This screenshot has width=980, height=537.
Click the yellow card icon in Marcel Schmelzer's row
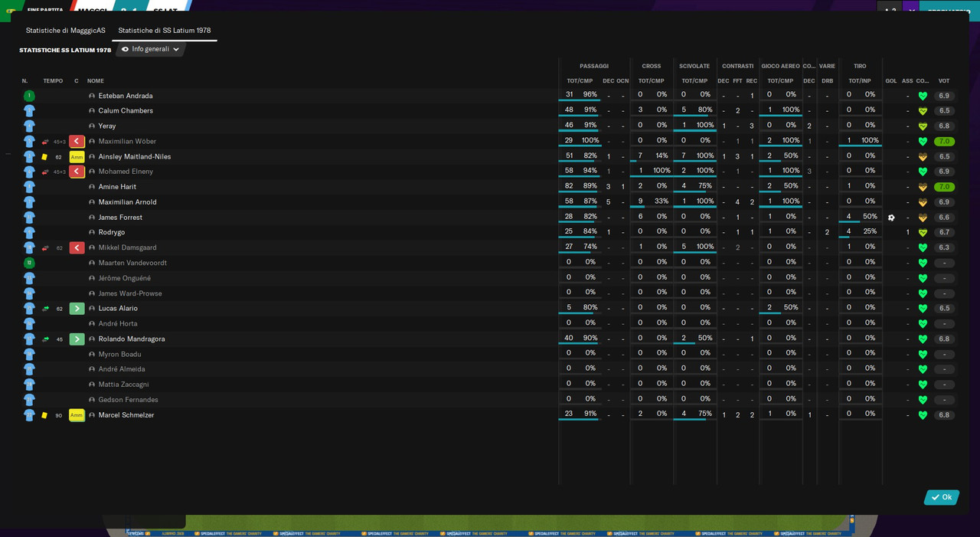44,415
